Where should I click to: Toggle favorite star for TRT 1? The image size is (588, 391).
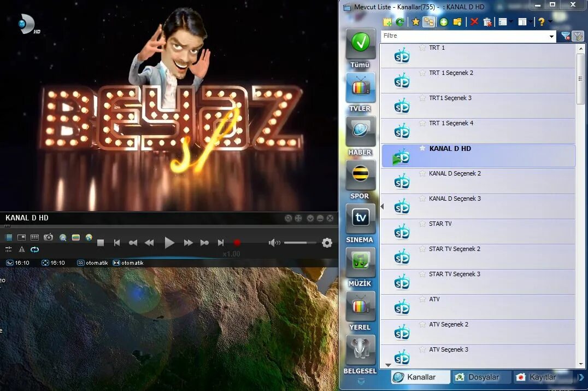click(x=422, y=47)
